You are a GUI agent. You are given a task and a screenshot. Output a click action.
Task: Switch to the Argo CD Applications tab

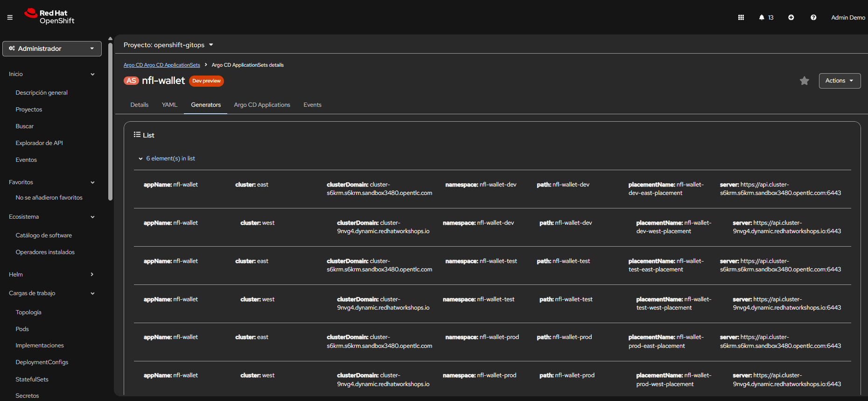coord(262,105)
